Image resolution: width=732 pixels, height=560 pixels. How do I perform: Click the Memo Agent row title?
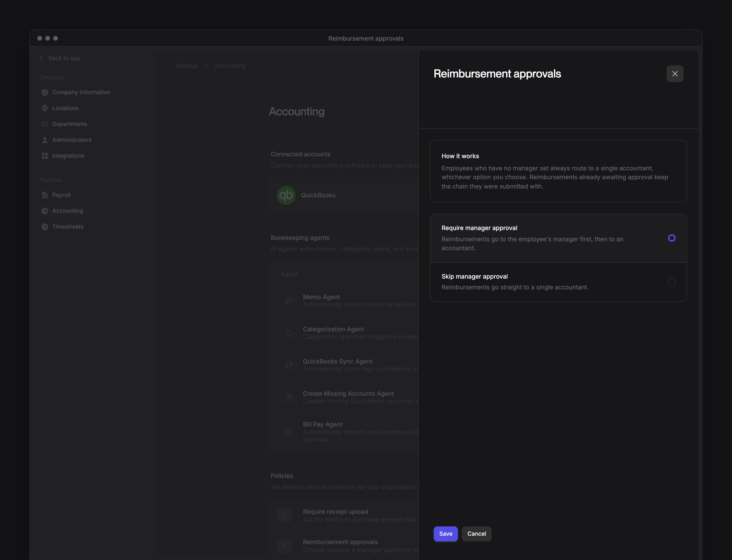(x=321, y=297)
